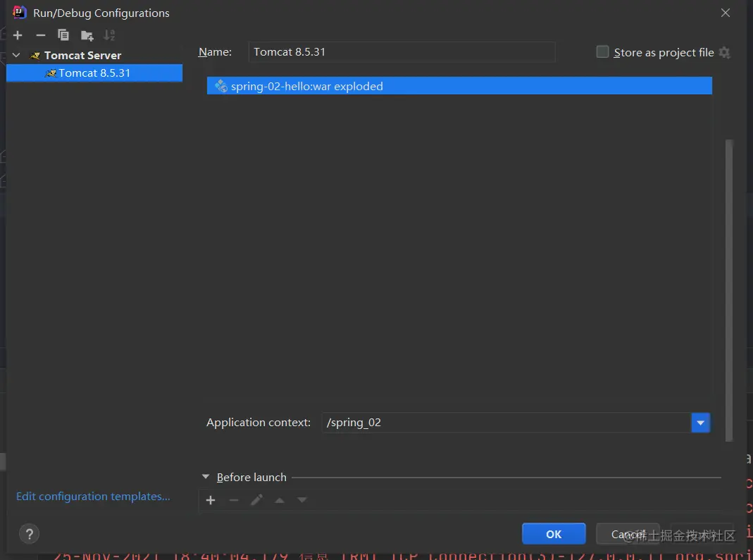753x560 pixels.
Task: Open the help question mark button
Action: click(30, 534)
